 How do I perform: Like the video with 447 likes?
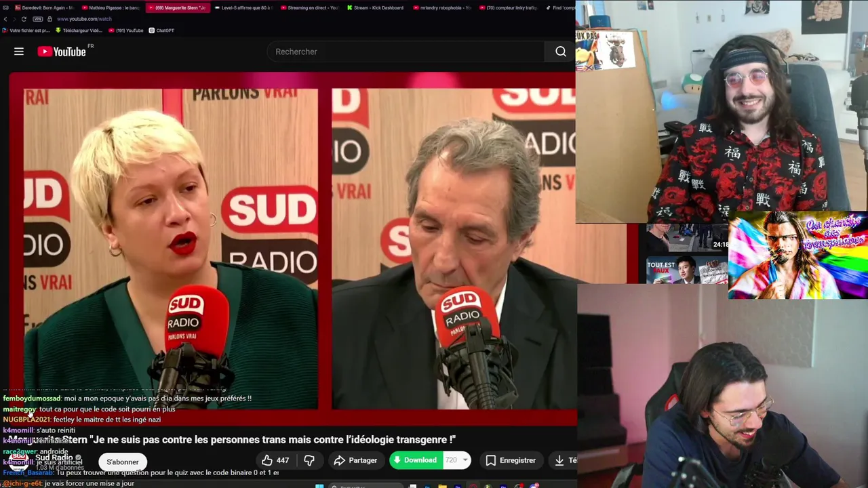tap(276, 460)
